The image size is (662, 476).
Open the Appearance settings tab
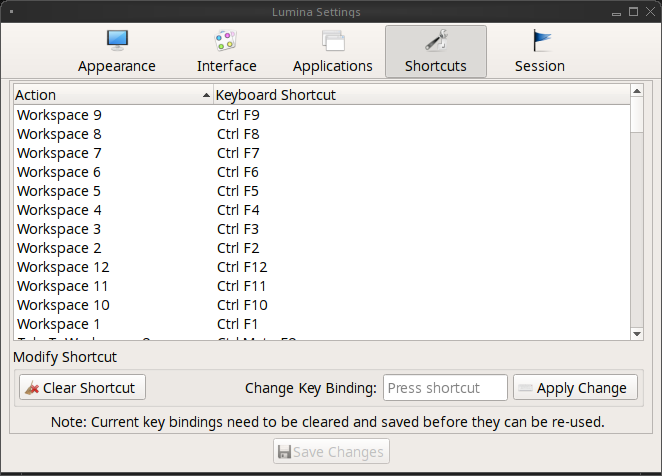117,52
